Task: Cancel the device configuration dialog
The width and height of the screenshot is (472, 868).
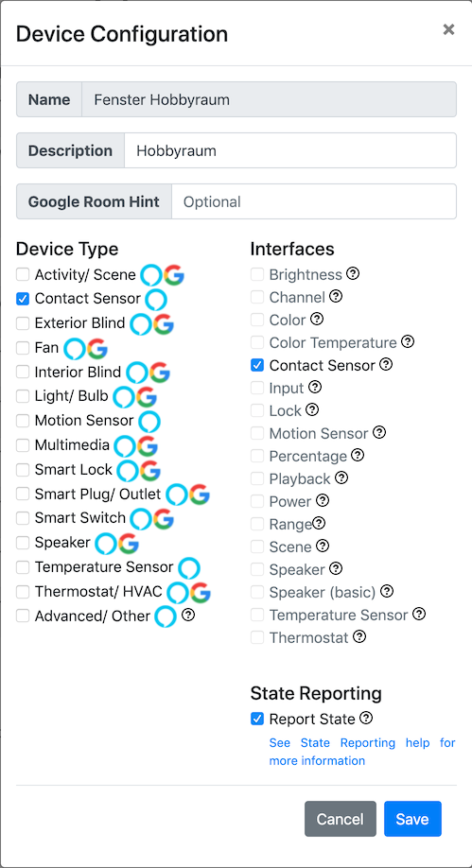Action: pos(341,819)
